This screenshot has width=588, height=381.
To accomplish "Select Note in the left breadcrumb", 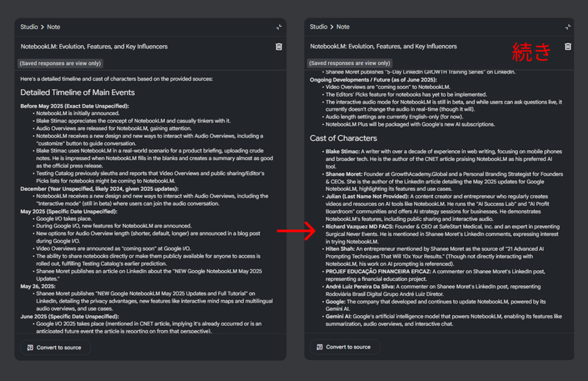I will (x=53, y=27).
